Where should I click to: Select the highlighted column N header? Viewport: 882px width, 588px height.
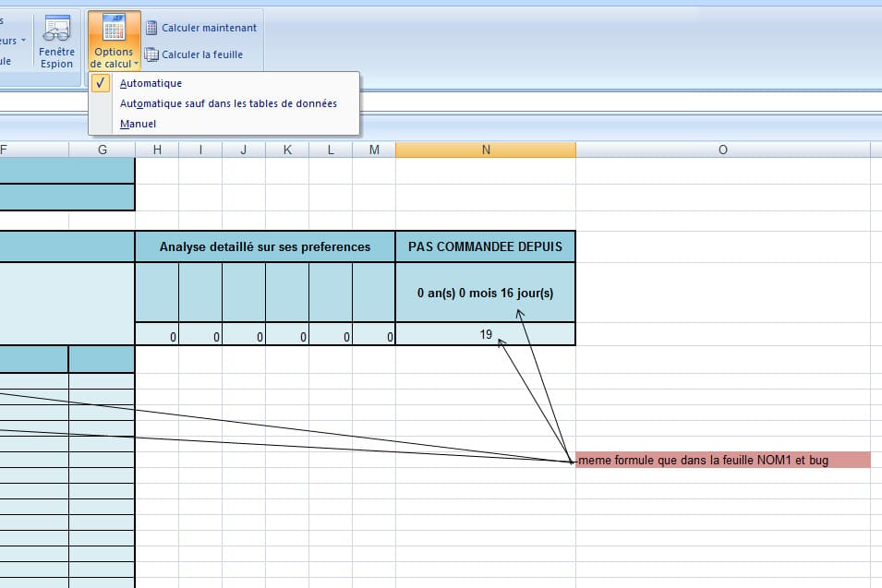(x=485, y=150)
